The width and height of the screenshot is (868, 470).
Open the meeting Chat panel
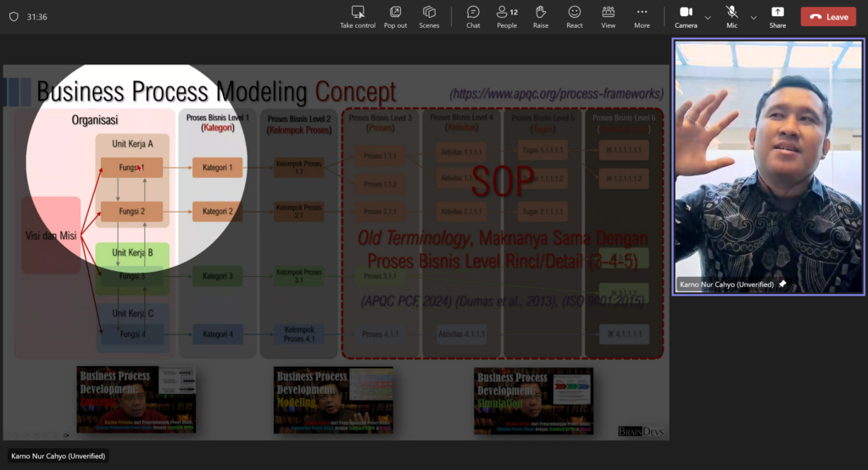(x=473, y=16)
